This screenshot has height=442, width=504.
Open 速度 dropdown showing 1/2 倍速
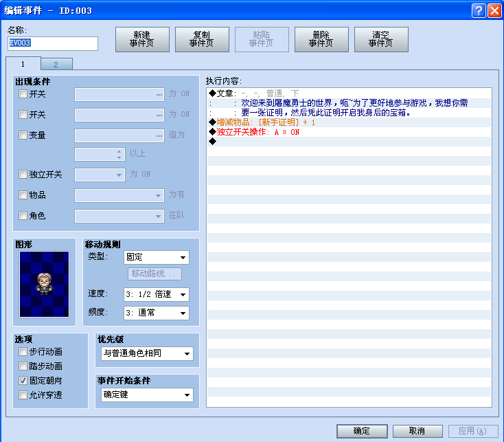[x=157, y=294]
